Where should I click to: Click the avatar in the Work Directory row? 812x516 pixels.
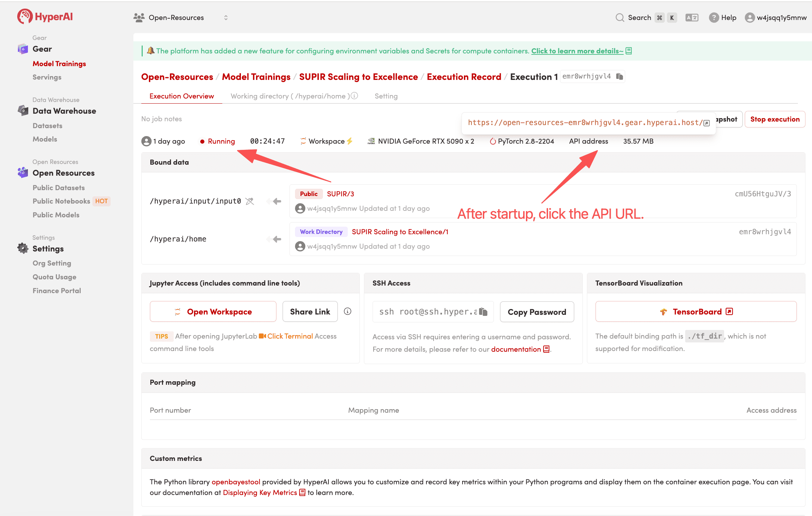[300, 246]
